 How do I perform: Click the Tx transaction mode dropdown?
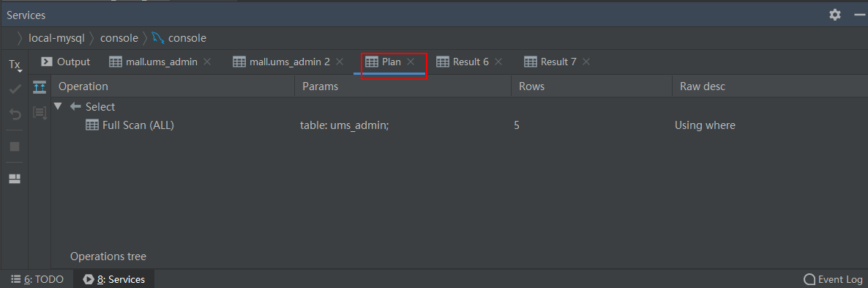click(15, 64)
